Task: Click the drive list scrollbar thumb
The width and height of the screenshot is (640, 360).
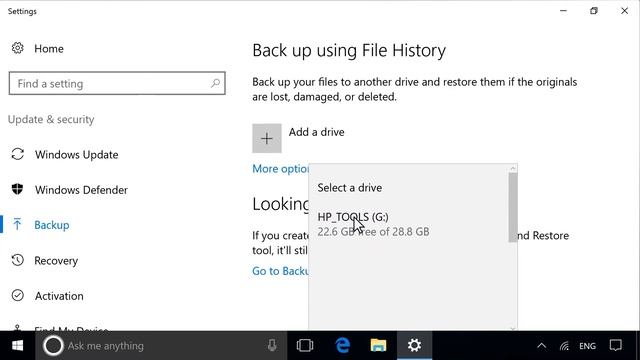Action: [x=513, y=207]
